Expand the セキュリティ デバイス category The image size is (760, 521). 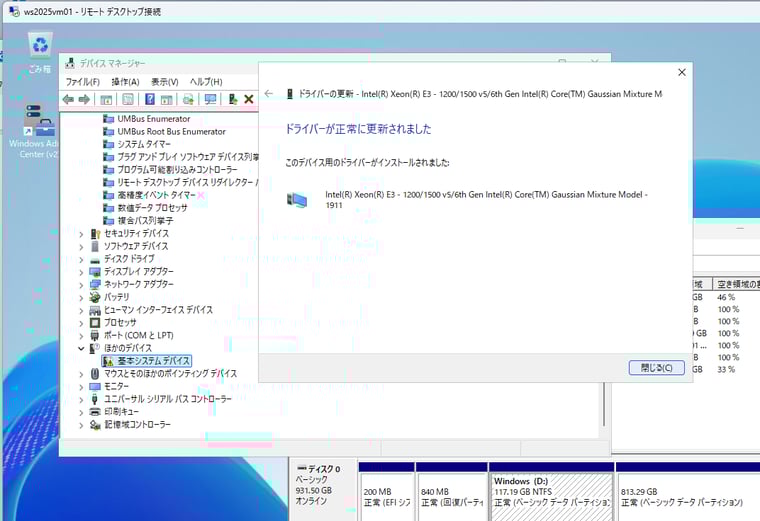[81, 234]
